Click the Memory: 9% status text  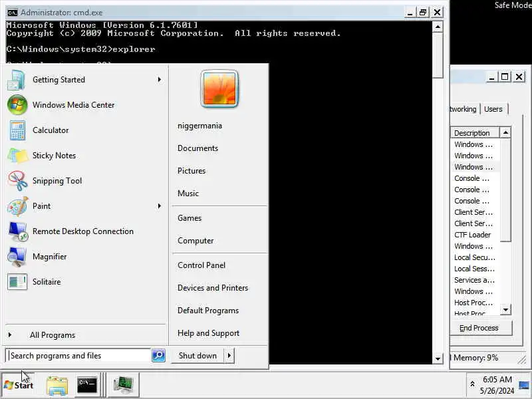[x=475, y=358]
